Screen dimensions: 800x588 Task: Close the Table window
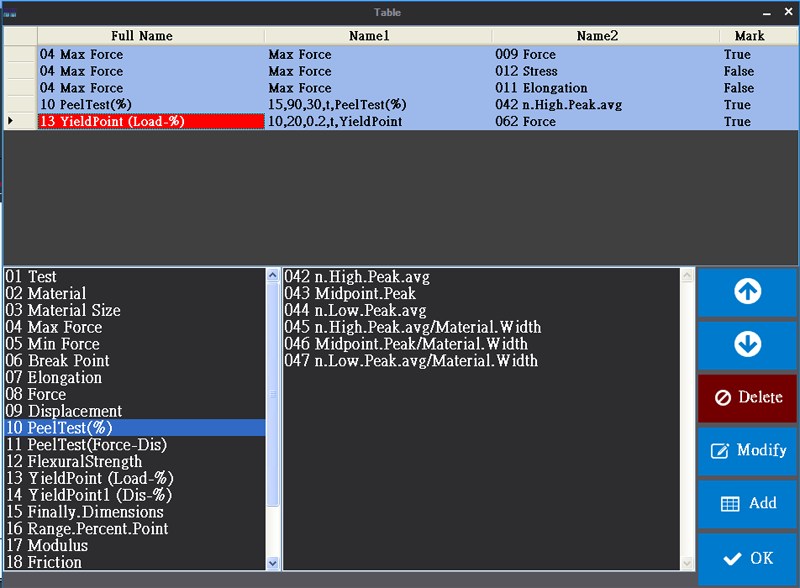click(786, 12)
